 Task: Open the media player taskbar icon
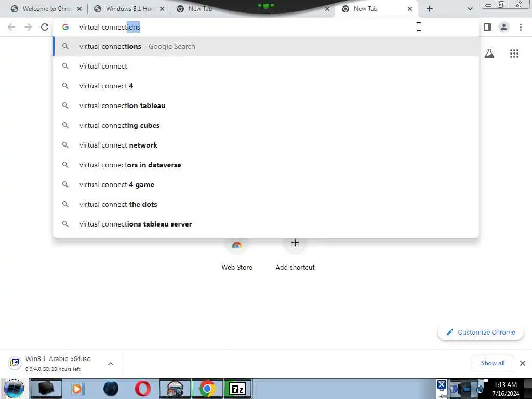coord(77,389)
